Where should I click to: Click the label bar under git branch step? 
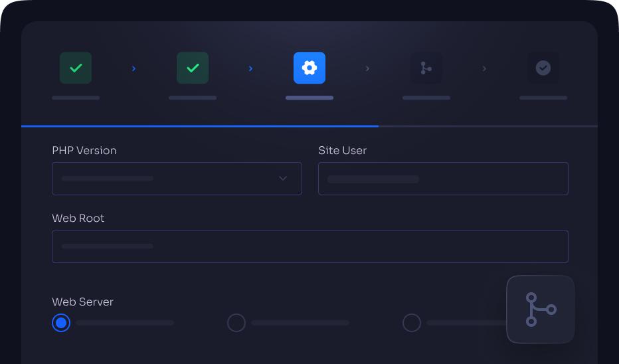click(x=426, y=98)
